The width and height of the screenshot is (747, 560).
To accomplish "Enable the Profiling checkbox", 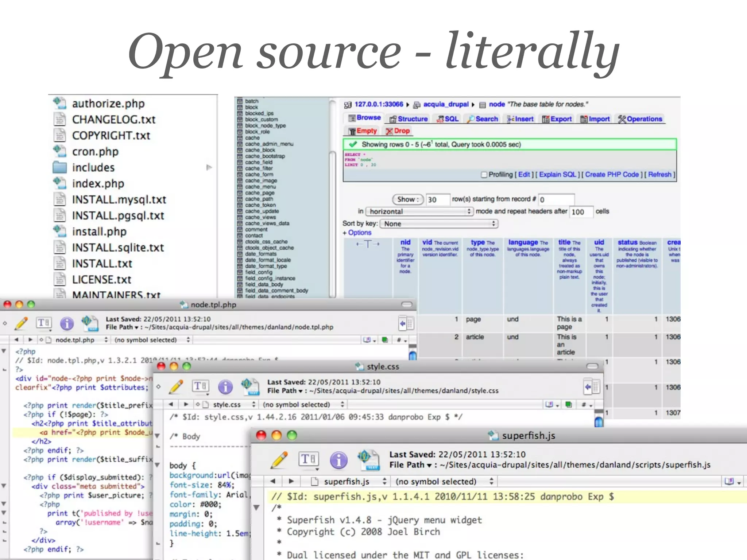I will coord(484,175).
